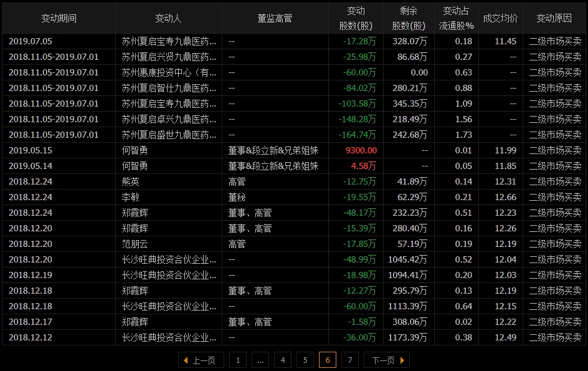Select current page 6 in pagination
This screenshot has width=588, height=371.
(328, 360)
